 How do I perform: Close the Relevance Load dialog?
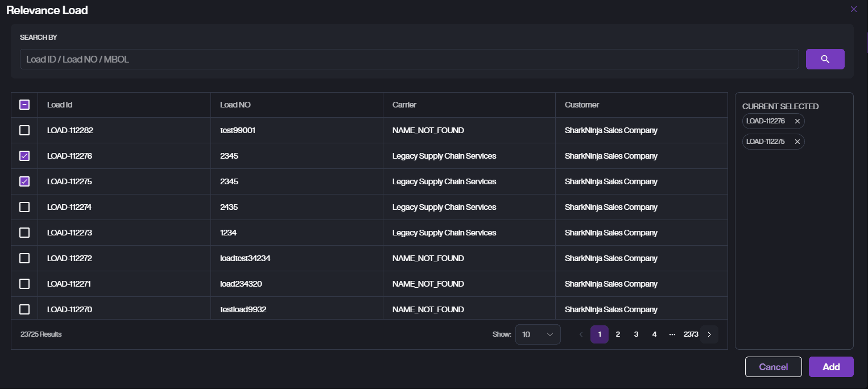[853, 9]
